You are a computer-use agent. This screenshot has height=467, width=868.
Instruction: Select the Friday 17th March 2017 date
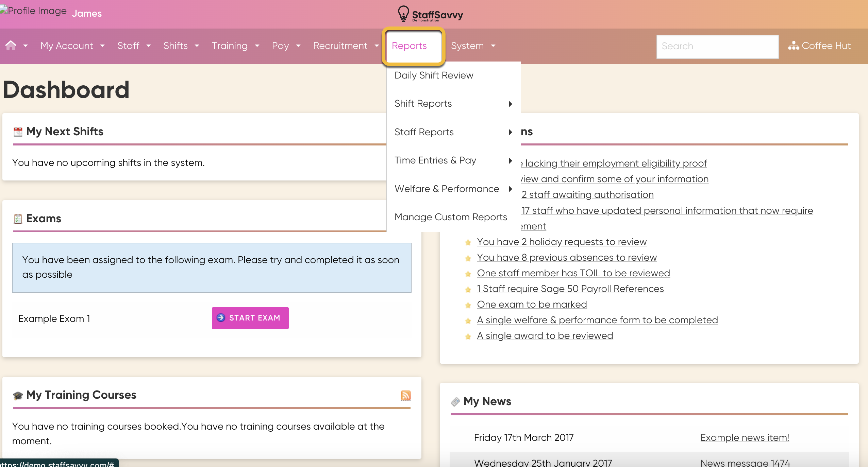524,438
